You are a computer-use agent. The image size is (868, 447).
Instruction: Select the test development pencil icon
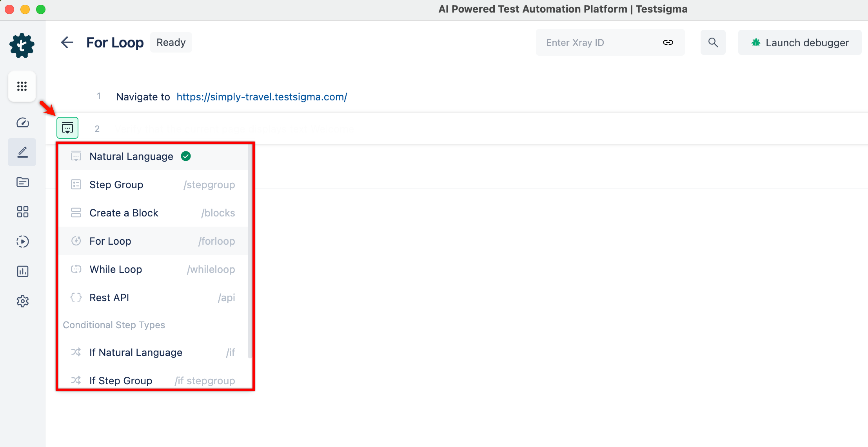(22, 152)
